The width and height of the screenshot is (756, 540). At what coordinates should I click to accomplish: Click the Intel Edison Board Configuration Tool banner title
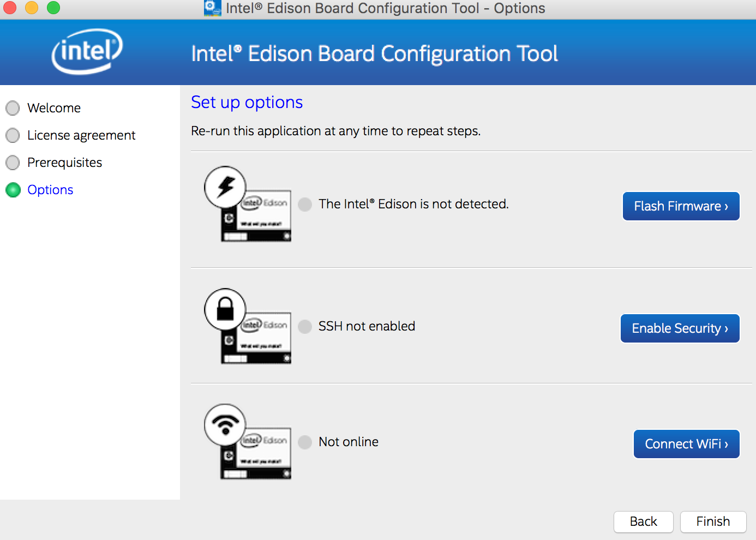point(374,53)
